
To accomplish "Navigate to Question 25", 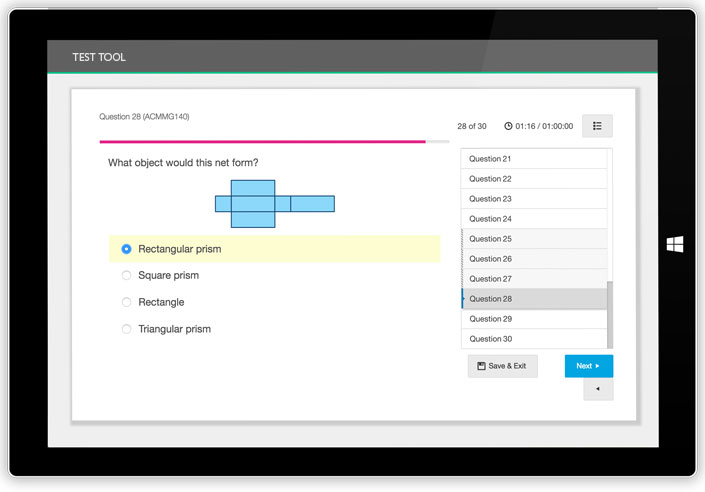I will [534, 239].
